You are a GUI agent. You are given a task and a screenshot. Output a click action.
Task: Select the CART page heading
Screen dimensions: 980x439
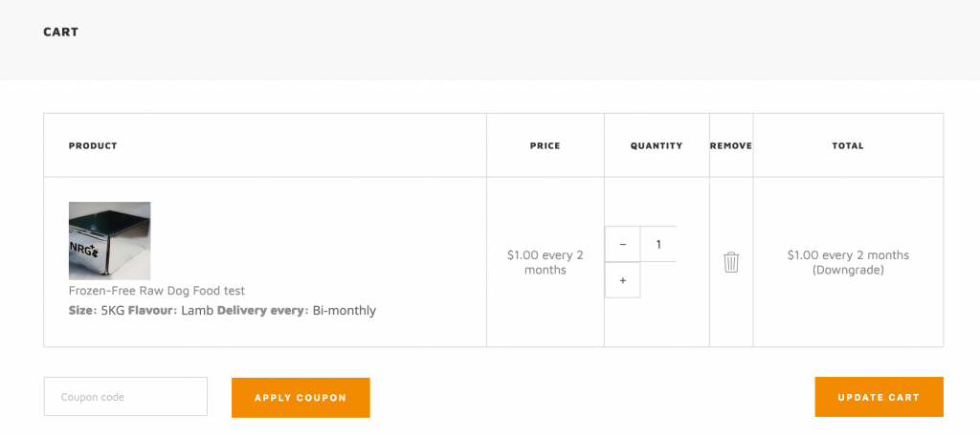pos(60,32)
